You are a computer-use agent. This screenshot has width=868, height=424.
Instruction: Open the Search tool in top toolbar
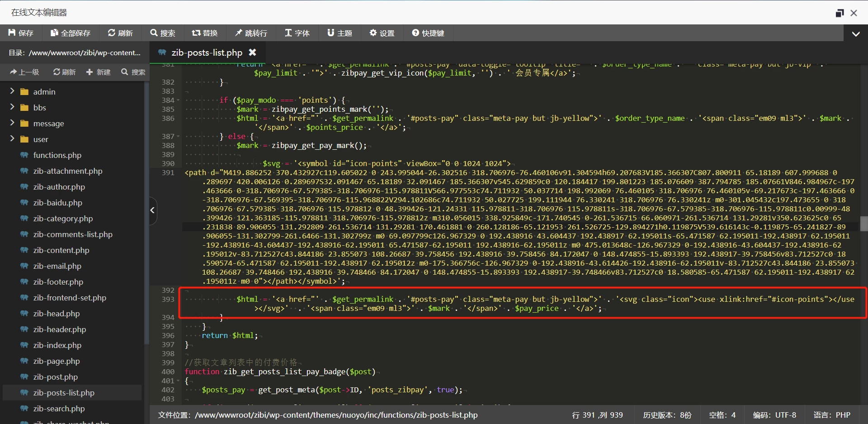click(162, 33)
